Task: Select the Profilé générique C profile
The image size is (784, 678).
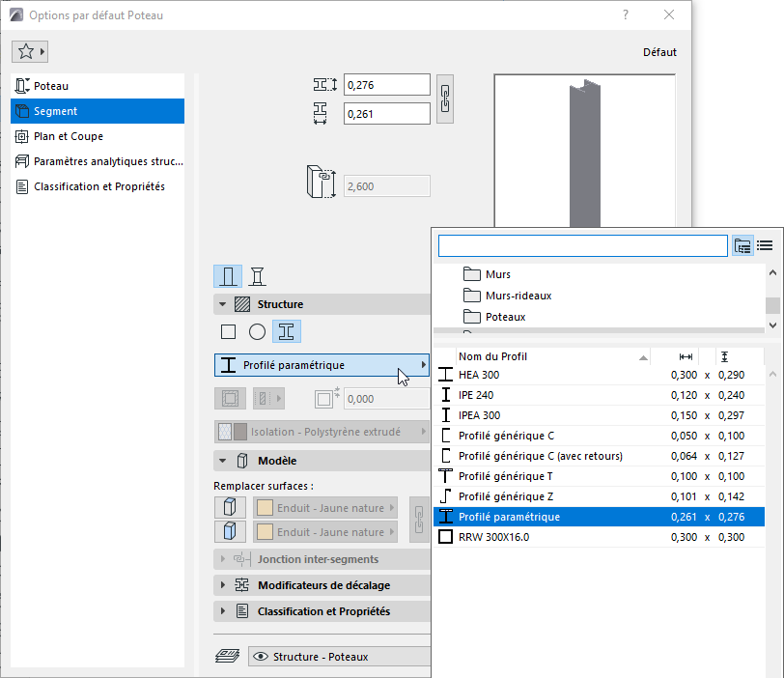Action: click(599, 436)
